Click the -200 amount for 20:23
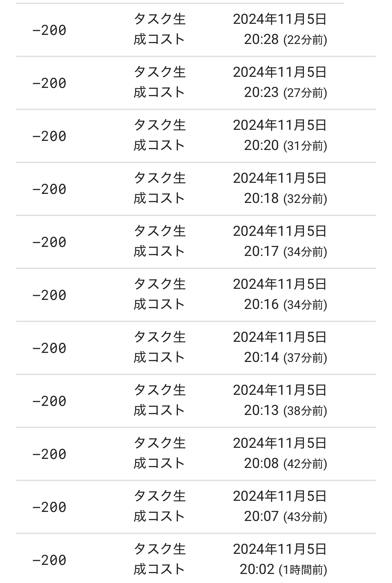The image size is (392, 583). pyautogui.click(x=49, y=83)
